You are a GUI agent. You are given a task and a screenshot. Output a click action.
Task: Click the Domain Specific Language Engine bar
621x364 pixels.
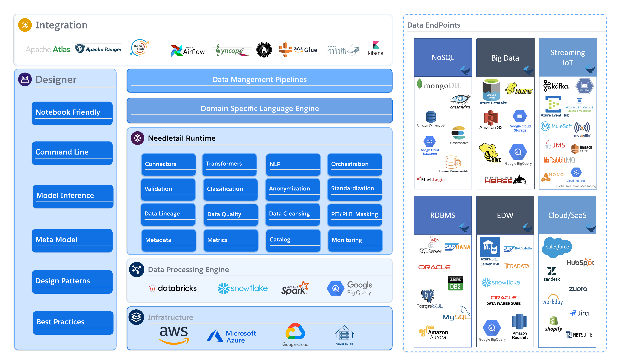259,109
